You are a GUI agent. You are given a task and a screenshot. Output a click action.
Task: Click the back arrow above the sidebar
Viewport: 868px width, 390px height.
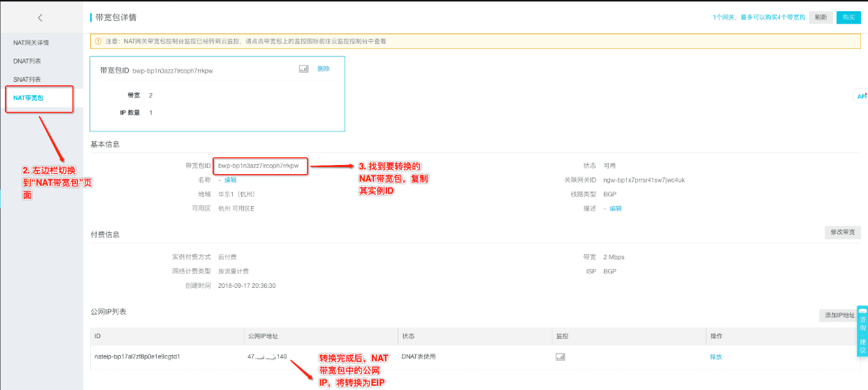click(40, 17)
